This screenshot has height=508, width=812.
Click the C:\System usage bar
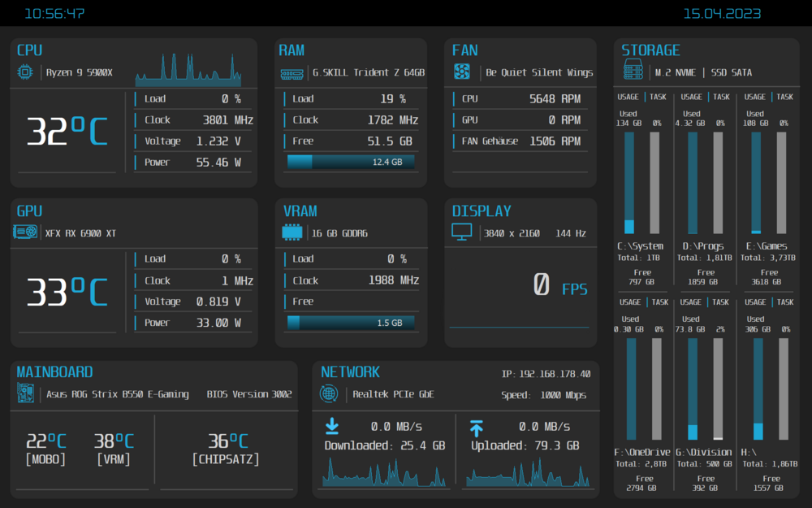(629, 183)
